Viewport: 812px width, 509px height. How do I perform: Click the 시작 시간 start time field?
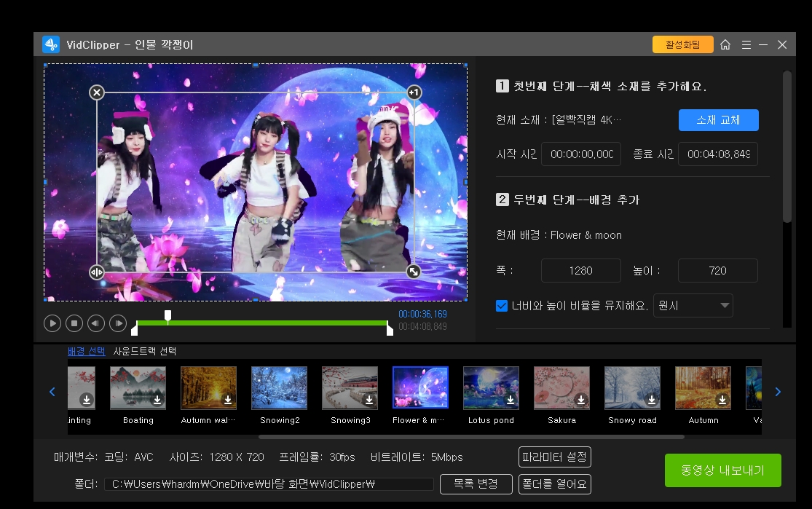(581, 154)
